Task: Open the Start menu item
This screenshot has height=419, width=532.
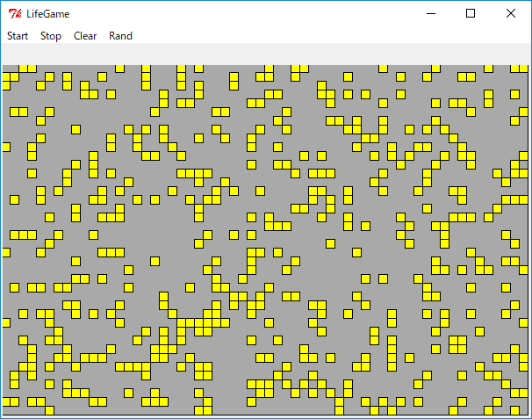Action: pyautogui.click(x=18, y=36)
